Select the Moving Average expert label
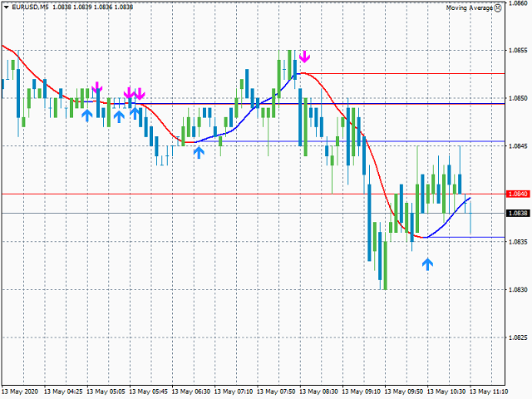 469,7
